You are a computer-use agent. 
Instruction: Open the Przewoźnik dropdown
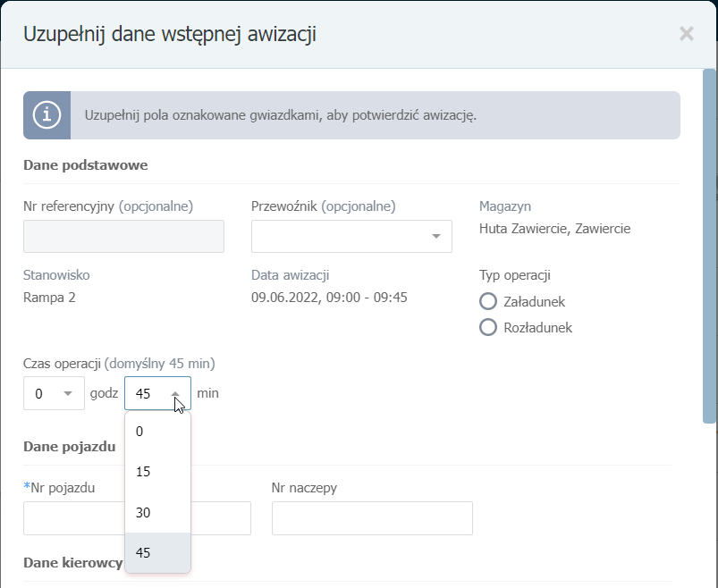click(x=351, y=236)
